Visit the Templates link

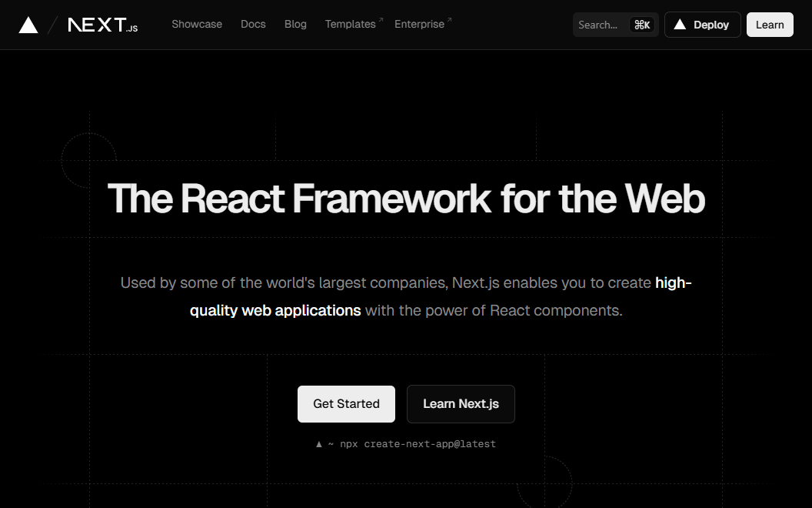point(350,25)
